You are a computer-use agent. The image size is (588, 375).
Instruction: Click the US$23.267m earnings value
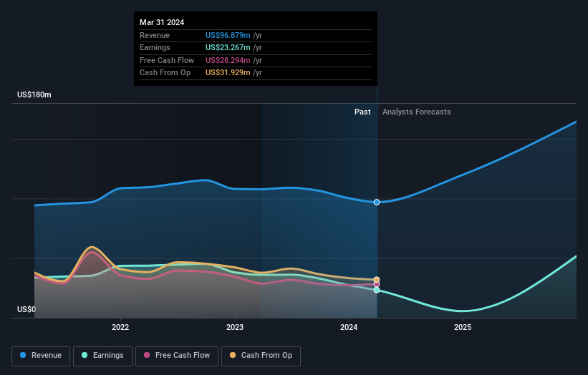(228, 47)
